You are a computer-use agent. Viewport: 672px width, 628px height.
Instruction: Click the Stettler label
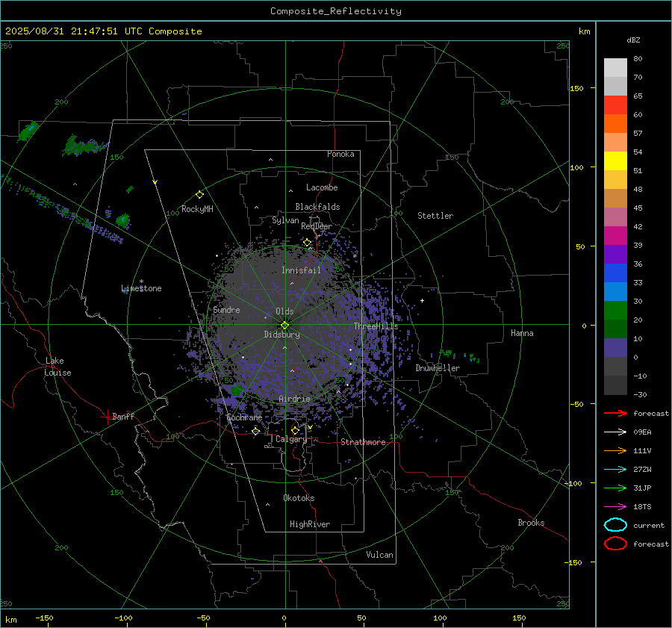click(435, 216)
